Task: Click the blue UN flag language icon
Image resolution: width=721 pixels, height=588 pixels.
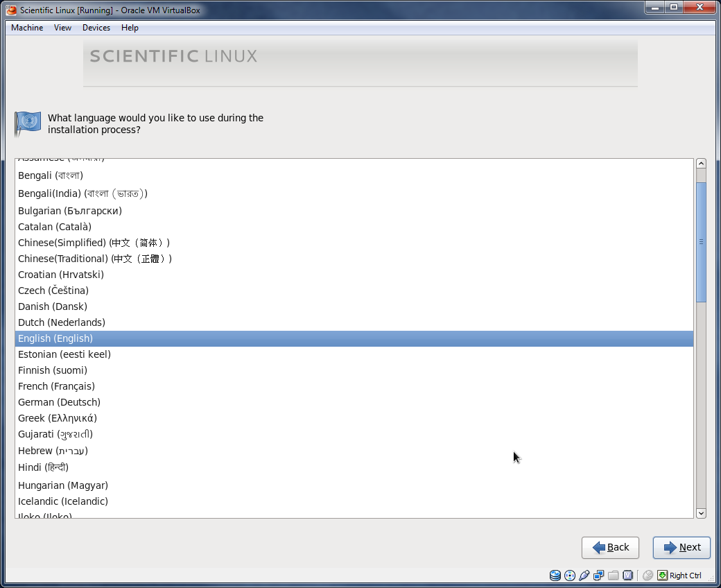Action: pos(28,124)
